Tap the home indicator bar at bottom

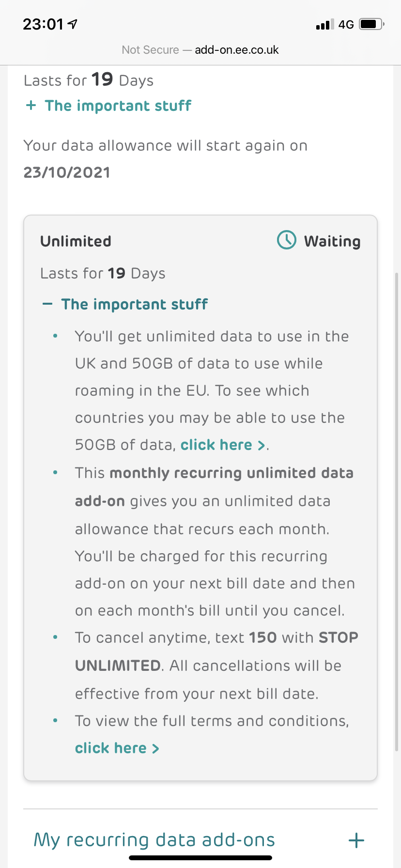tap(200, 858)
